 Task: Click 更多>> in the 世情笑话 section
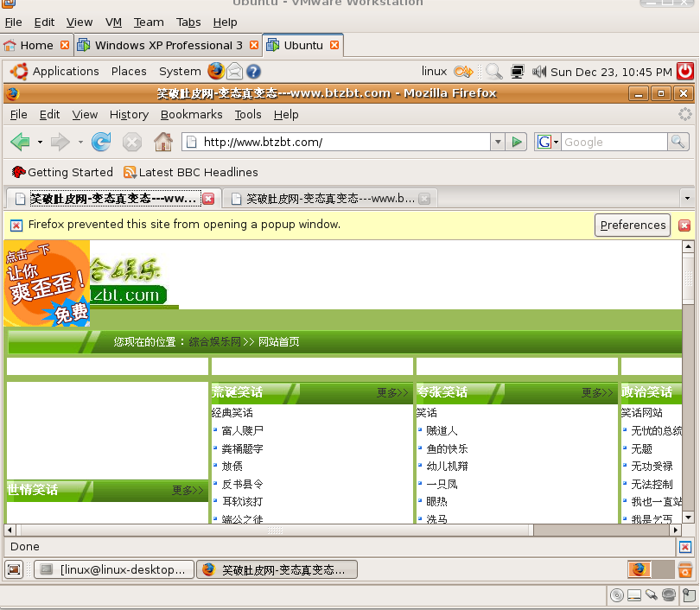[x=188, y=491]
